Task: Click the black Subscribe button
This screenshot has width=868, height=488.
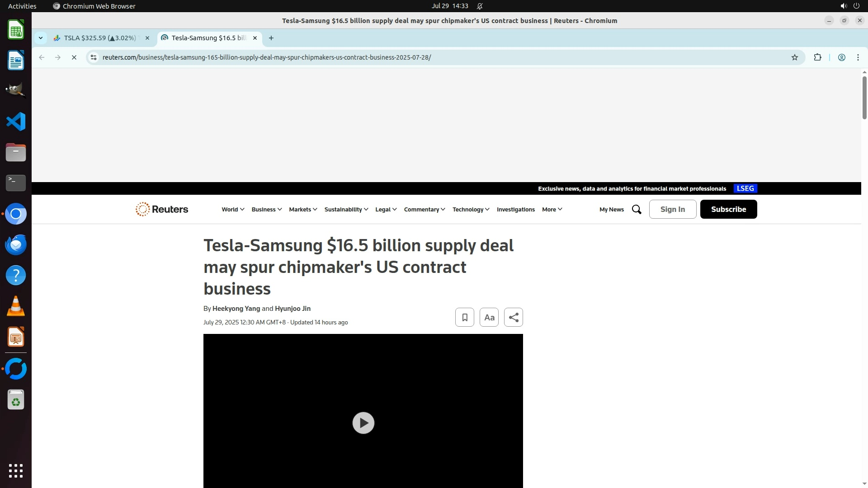Action: 728,209
